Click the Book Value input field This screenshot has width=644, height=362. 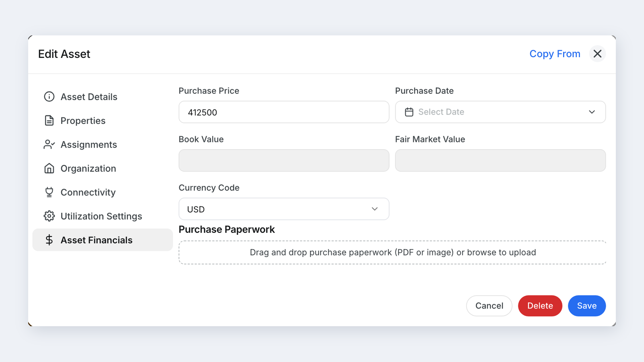[284, 160]
